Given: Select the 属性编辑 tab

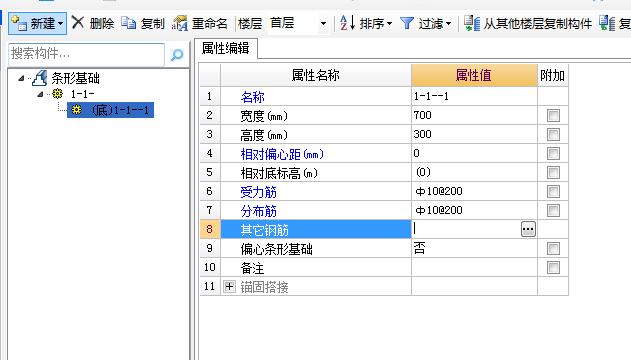Looking at the screenshot, I should click(x=226, y=49).
